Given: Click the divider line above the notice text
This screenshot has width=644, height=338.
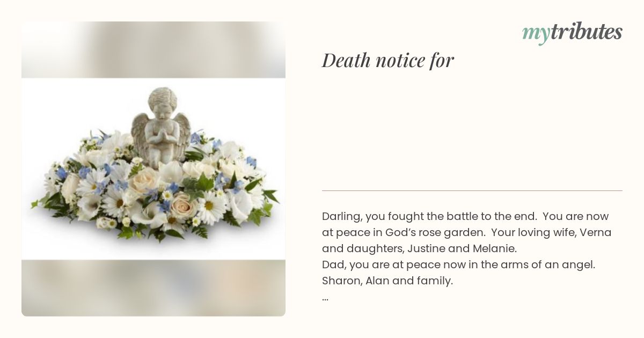Looking at the screenshot, I should (x=472, y=190).
